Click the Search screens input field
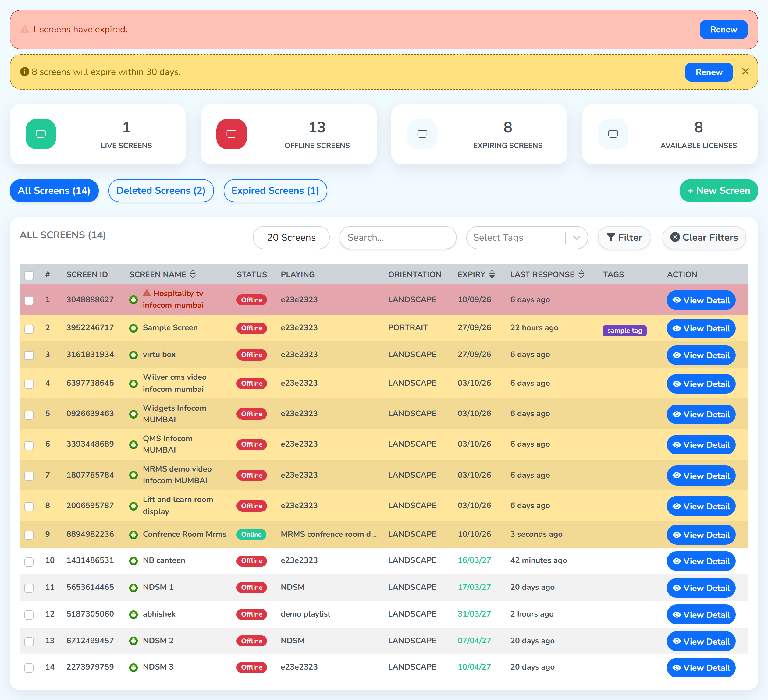Screen dimensions: 768x700 [x=398, y=238]
